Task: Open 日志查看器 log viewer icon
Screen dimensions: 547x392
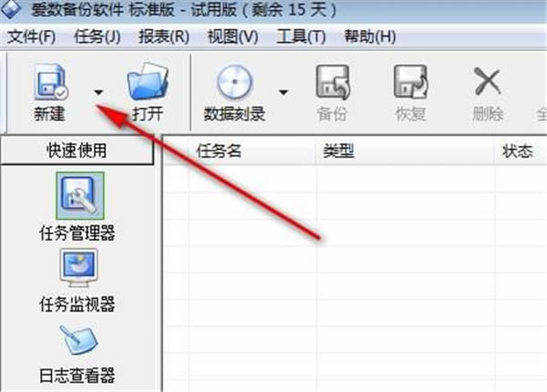Action: point(78,340)
